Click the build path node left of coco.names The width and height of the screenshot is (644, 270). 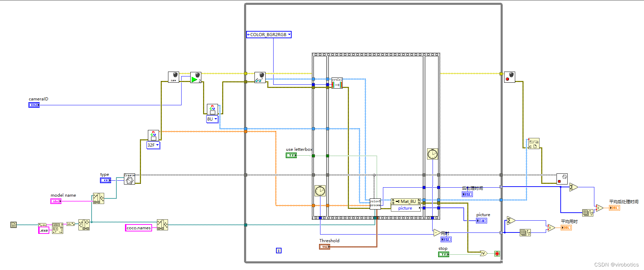pos(84,225)
